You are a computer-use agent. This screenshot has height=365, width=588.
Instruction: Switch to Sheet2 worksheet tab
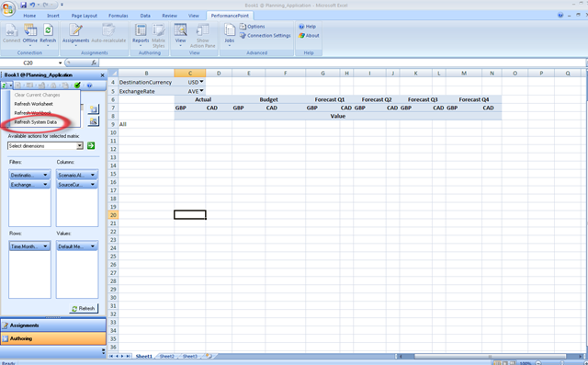coord(166,356)
